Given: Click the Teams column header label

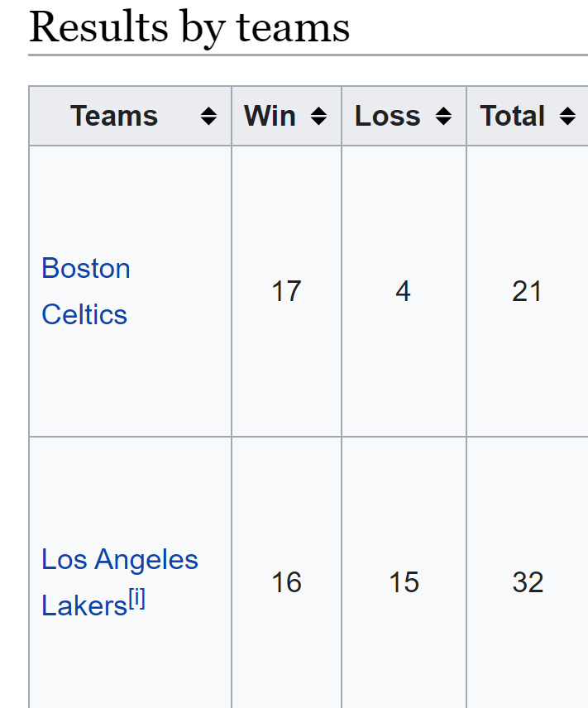Looking at the screenshot, I should [114, 117].
